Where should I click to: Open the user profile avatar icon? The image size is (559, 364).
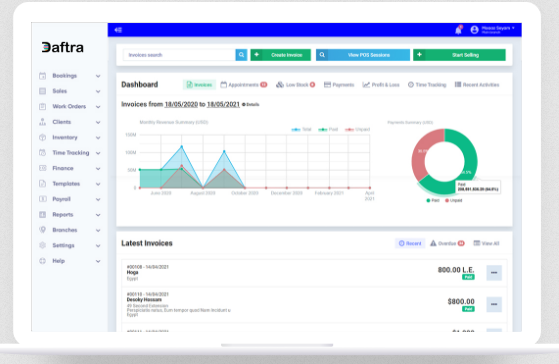474,30
